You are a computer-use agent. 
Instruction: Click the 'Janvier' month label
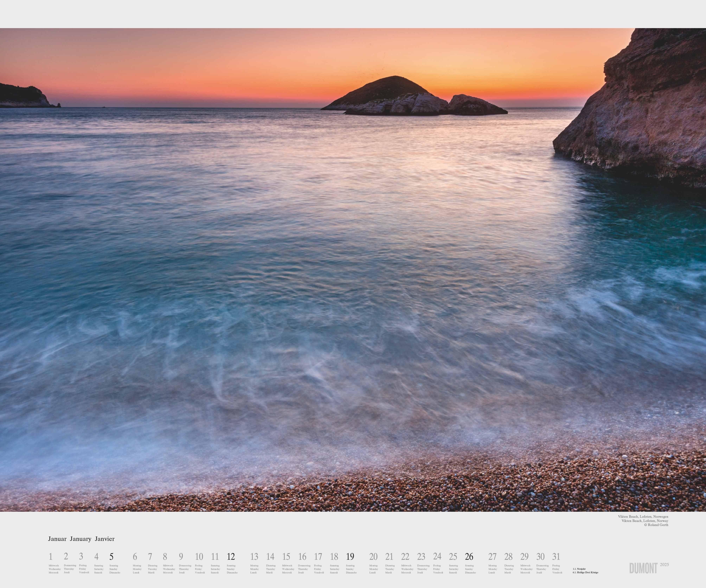click(x=105, y=539)
